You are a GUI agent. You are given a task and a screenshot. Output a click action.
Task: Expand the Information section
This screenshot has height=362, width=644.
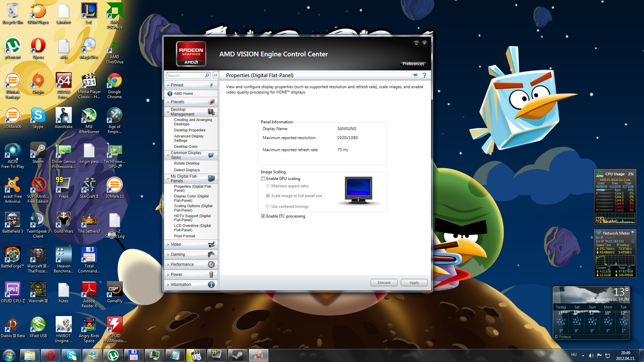point(191,285)
